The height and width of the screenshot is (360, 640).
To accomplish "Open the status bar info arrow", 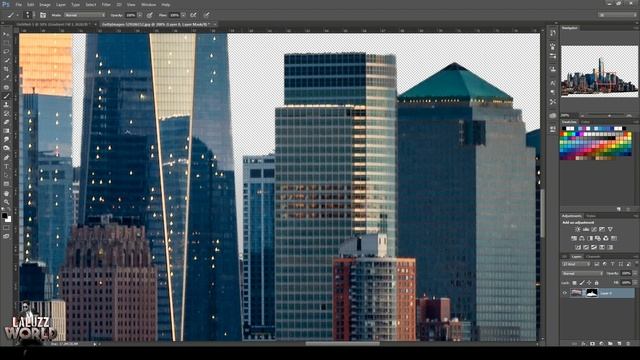I will point(95,344).
